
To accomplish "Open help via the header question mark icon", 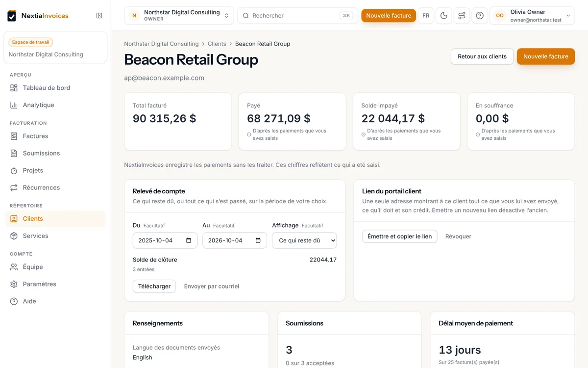I will tap(480, 16).
